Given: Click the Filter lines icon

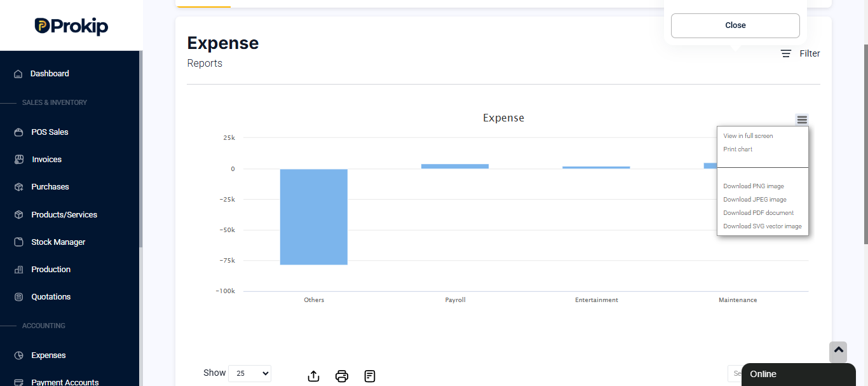Looking at the screenshot, I should click(x=786, y=54).
